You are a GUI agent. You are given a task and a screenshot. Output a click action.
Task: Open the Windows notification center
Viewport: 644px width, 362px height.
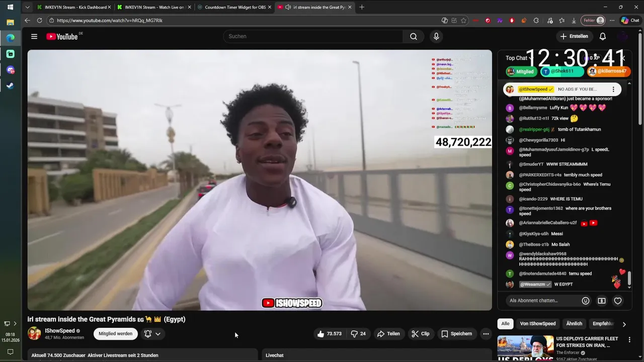[10, 352]
